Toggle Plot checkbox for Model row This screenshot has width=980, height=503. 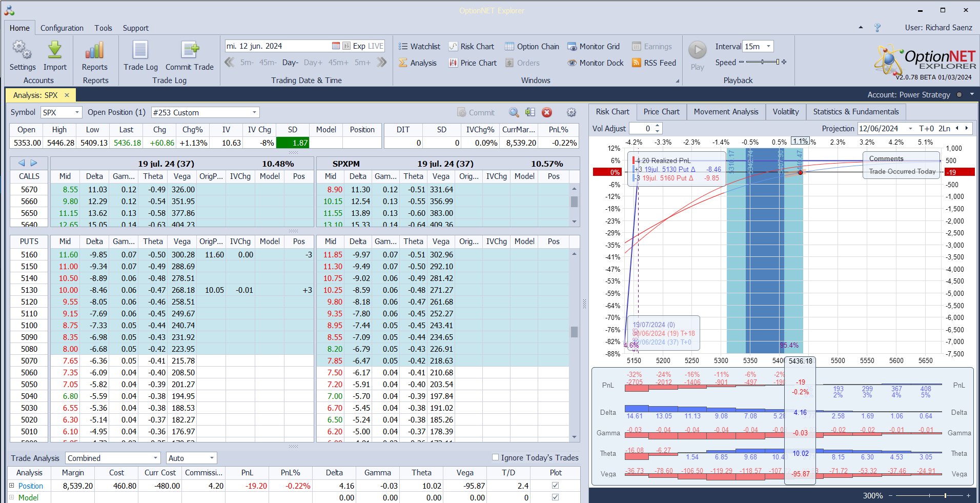coord(555,497)
